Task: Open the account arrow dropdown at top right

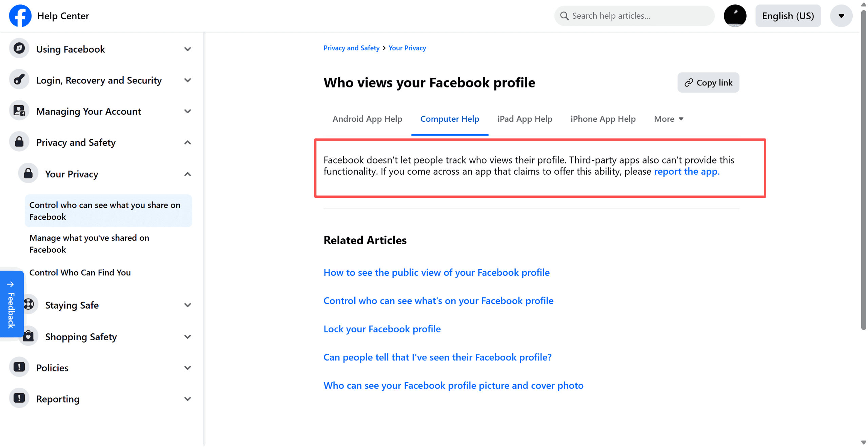Action: [x=841, y=16]
